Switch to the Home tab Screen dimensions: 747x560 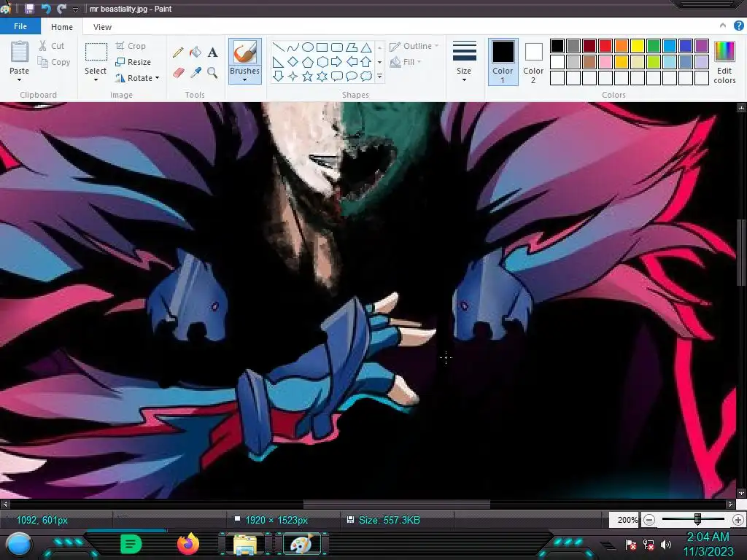(x=62, y=27)
